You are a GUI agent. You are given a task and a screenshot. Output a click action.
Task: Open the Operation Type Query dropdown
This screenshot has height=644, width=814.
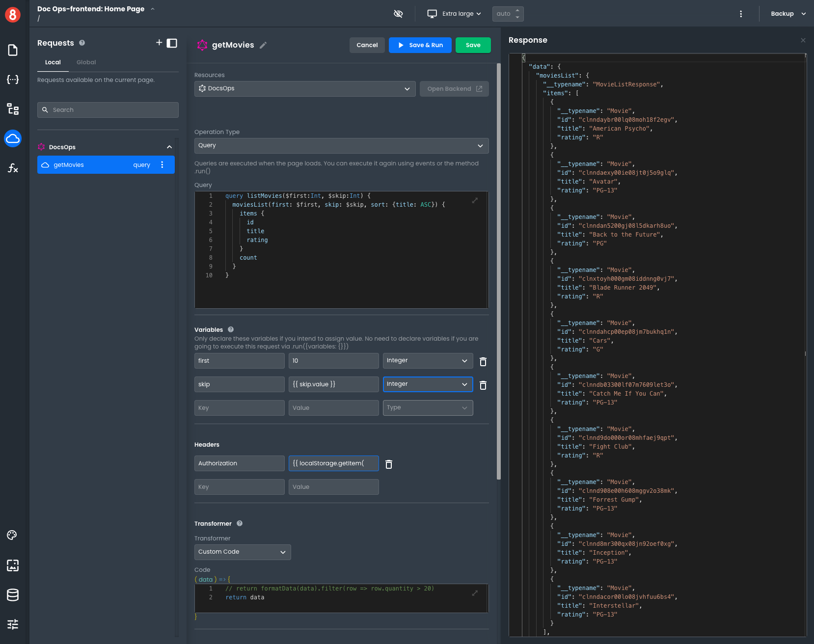341,146
